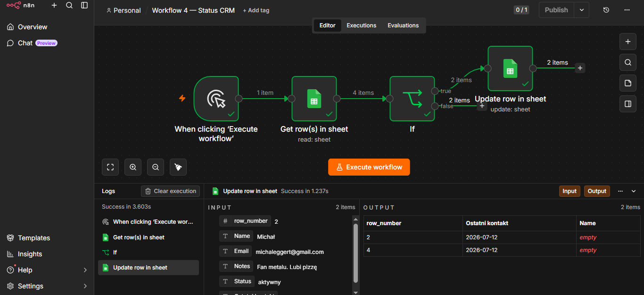Click the Update row in sheet header title

[250, 191]
